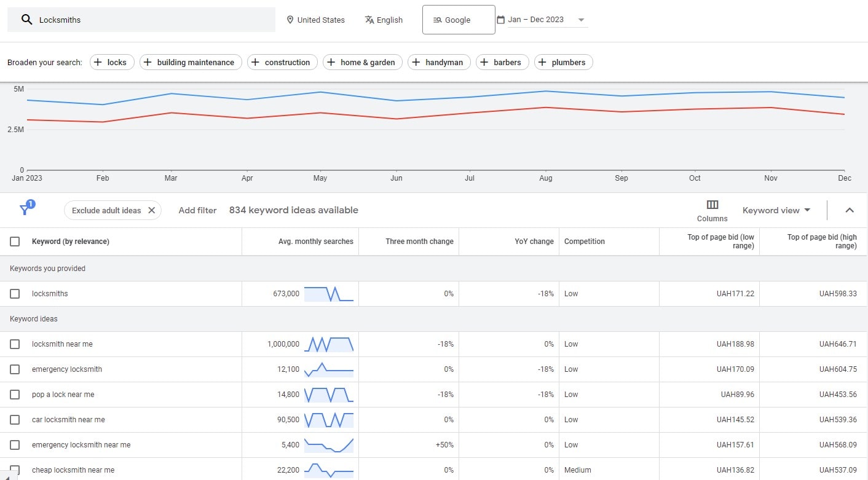View the locksmith near me trend sparkline
The image size is (868, 480).
(x=329, y=344)
